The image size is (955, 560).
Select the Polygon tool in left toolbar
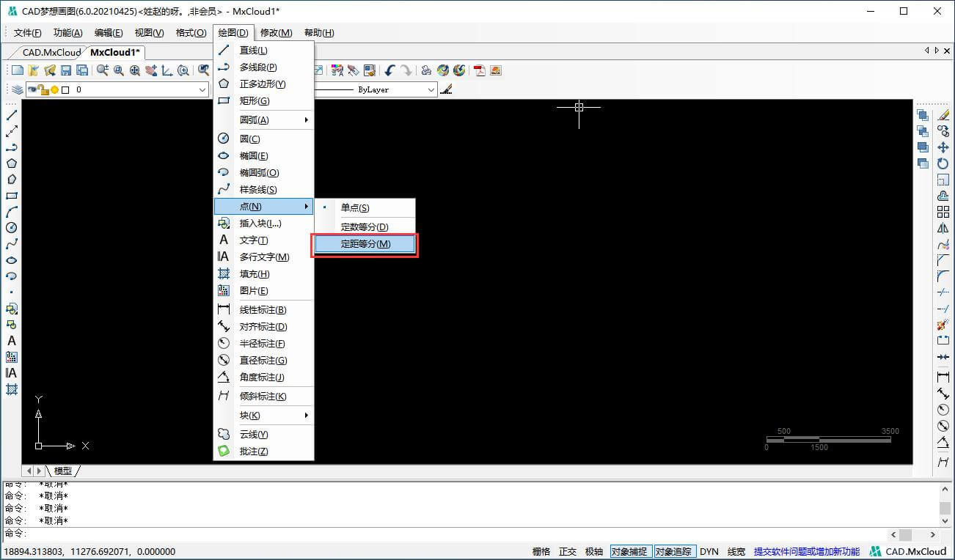point(12,163)
